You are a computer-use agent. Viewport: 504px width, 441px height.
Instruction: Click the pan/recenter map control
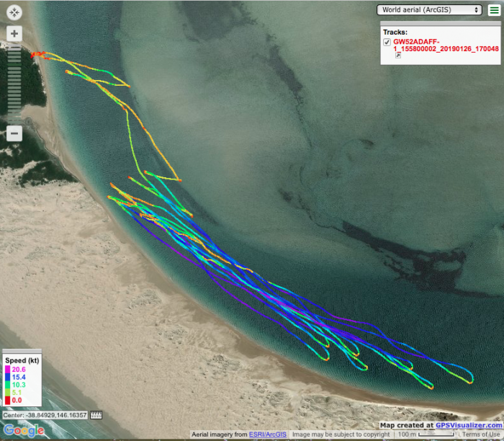click(15, 14)
